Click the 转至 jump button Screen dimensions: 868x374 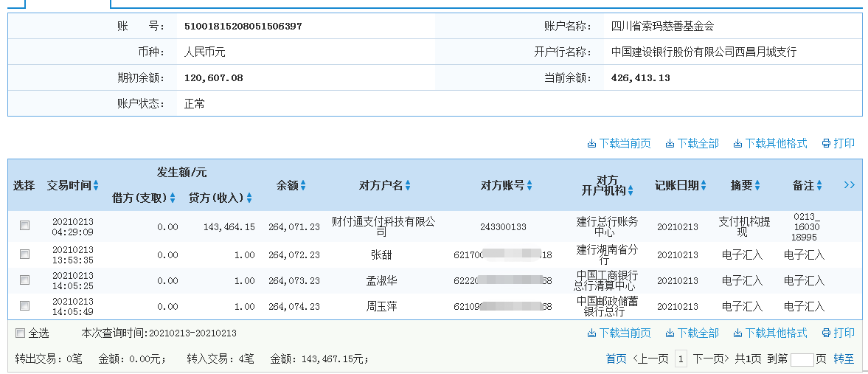click(844, 359)
